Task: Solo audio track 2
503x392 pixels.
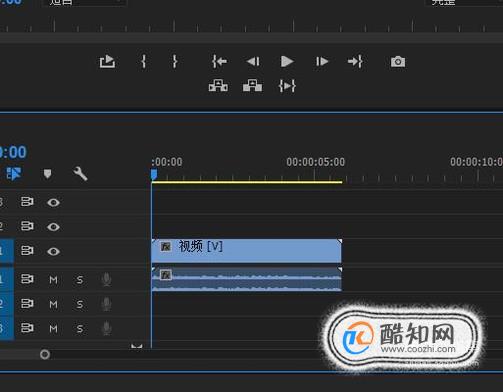Action: point(80,304)
